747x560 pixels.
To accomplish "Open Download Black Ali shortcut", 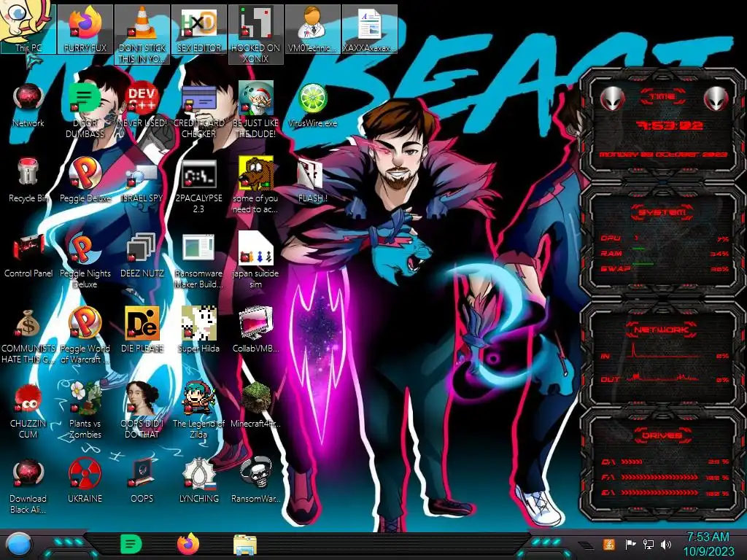I will point(28,486).
